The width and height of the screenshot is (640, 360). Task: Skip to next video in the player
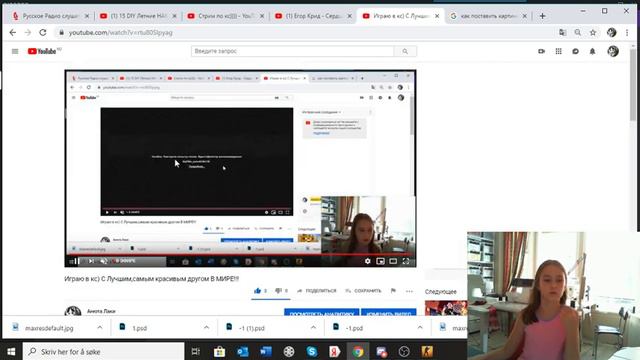click(x=91, y=261)
